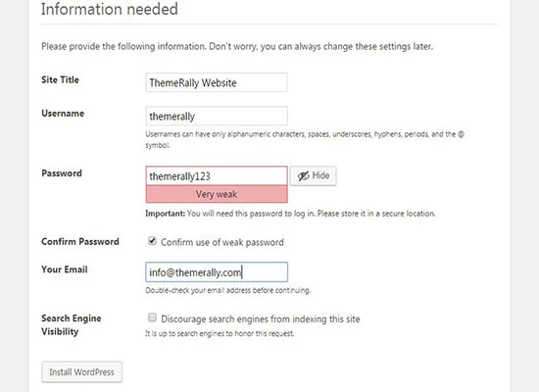
Task: Click the Search Engine Visibility label
Action: 72,325
